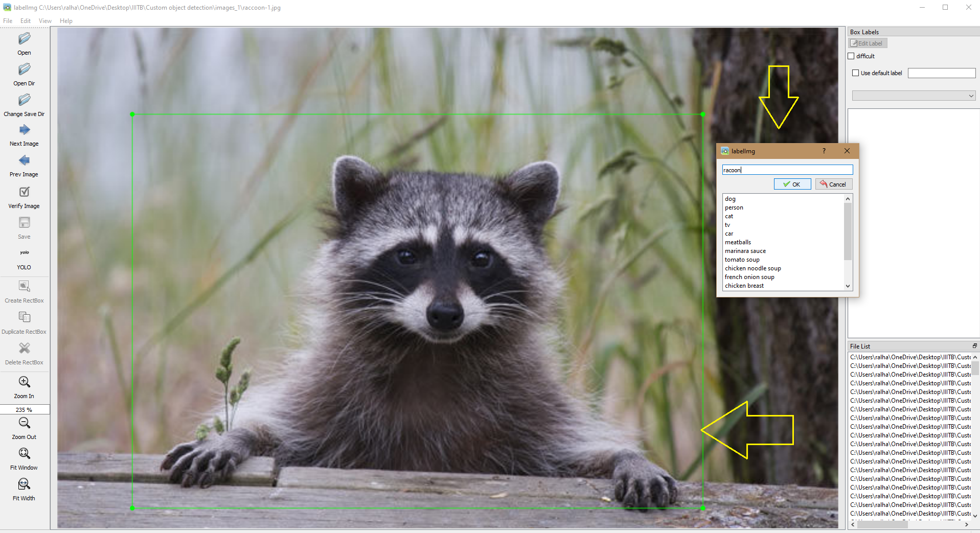Confirm label with OK button
This screenshot has height=533, width=980.
[792, 184]
